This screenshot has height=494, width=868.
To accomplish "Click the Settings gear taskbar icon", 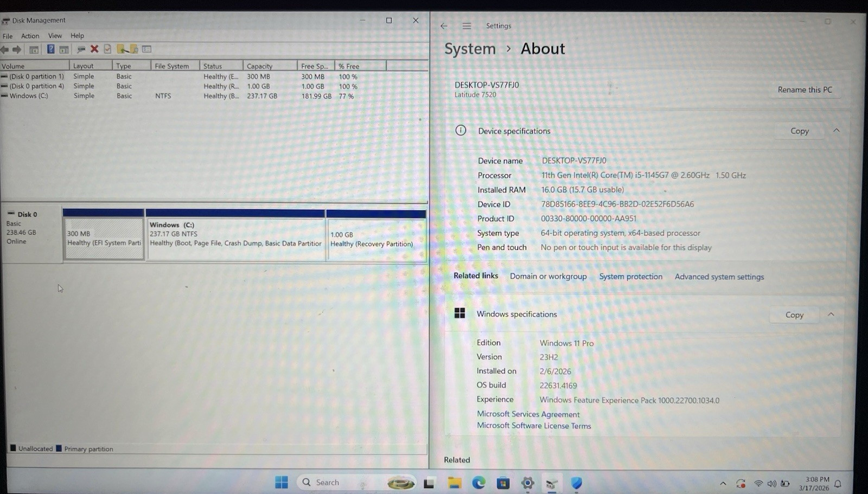I will click(x=527, y=483).
